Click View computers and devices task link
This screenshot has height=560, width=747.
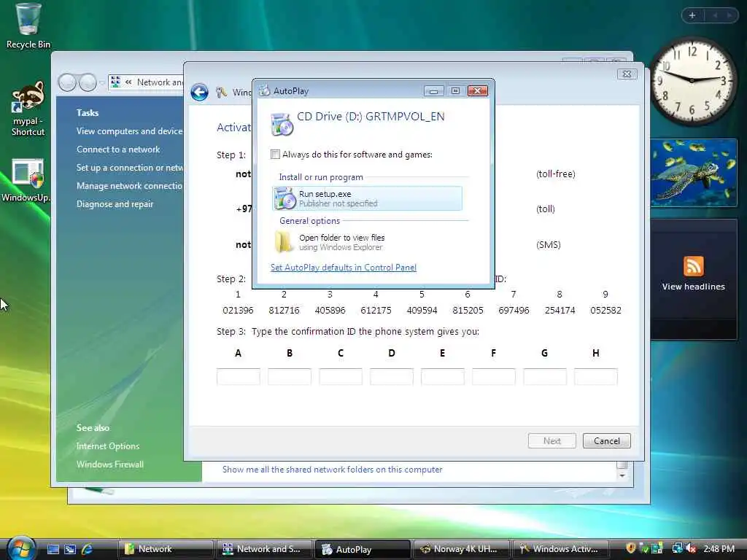pos(129,131)
